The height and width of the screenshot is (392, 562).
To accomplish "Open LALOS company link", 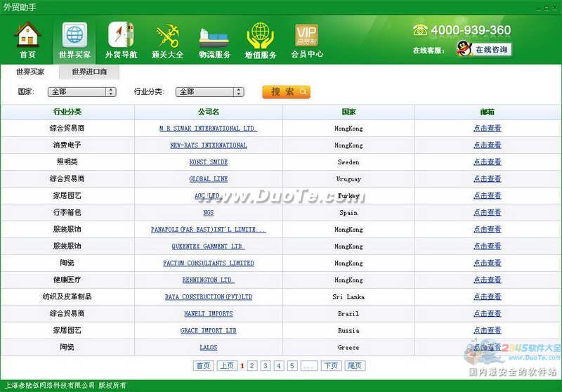I will [209, 347].
